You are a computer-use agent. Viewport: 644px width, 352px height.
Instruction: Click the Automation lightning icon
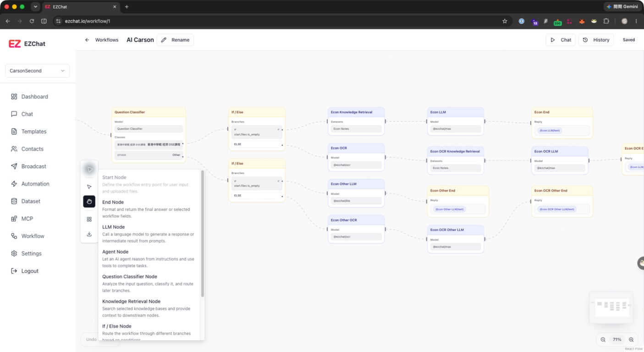(x=14, y=184)
